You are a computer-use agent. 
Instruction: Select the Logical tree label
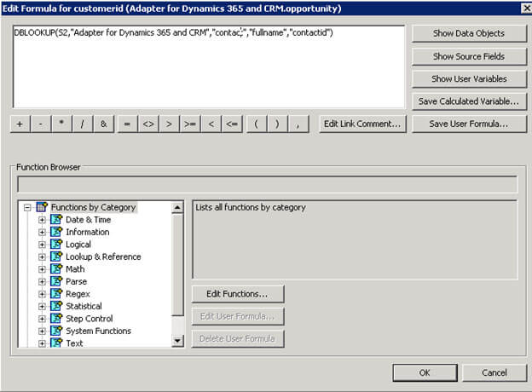click(x=78, y=245)
